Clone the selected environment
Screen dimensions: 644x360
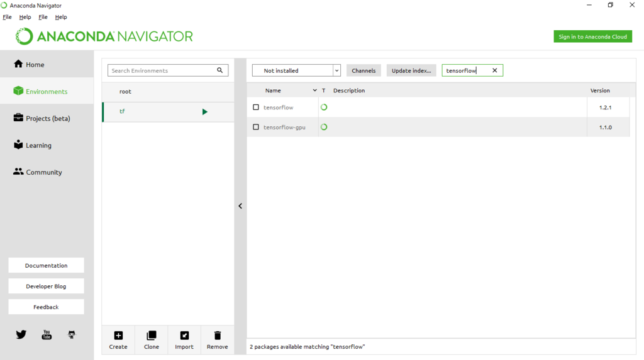tap(151, 340)
